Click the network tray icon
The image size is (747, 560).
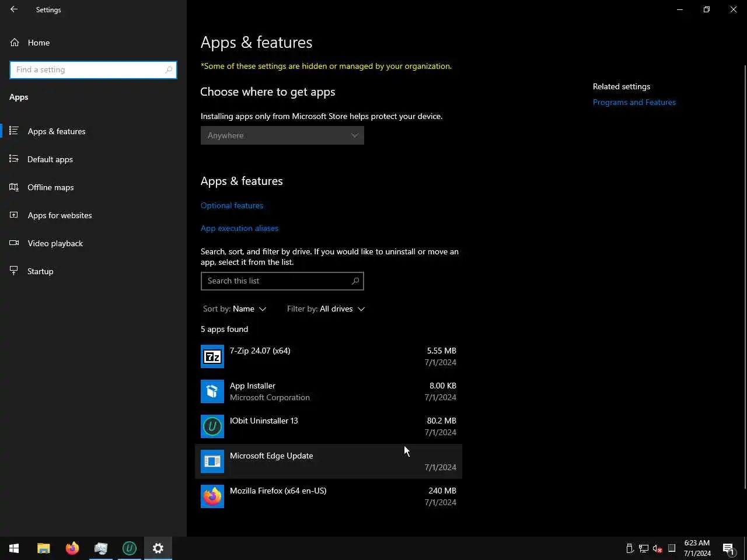click(644, 548)
